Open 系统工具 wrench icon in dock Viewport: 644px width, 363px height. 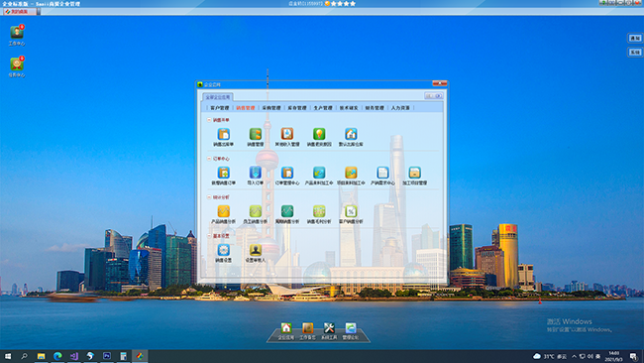(x=329, y=328)
